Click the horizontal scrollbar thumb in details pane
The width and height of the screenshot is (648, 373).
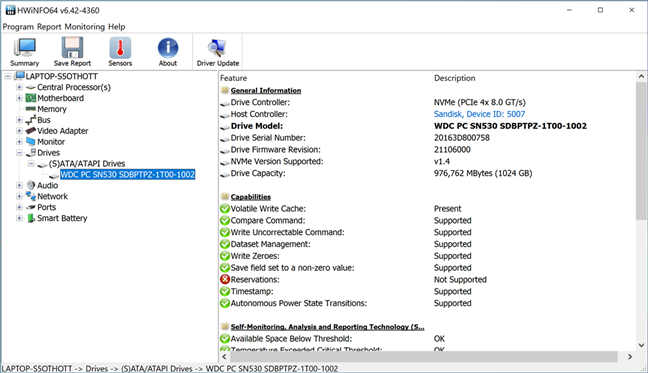tap(424, 356)
